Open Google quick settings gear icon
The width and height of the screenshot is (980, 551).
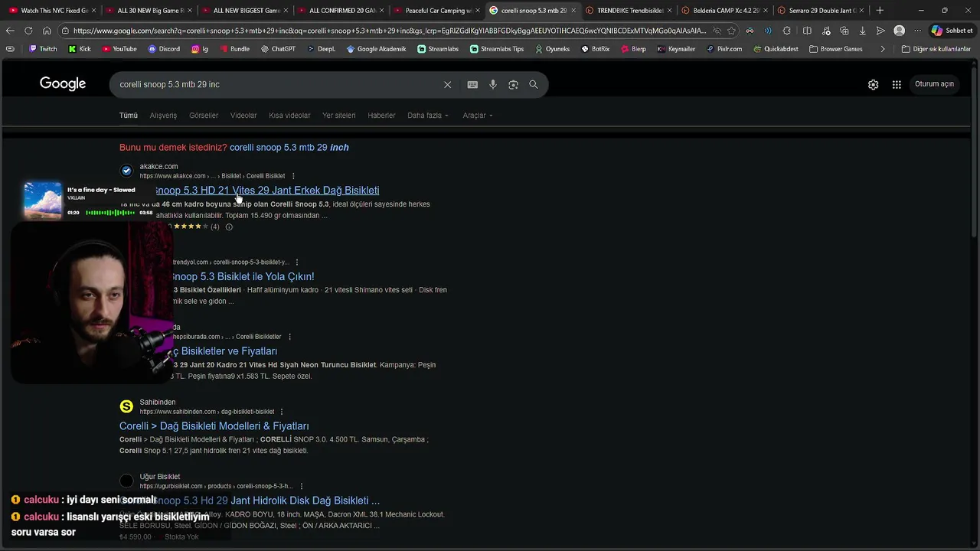(874, 84)
